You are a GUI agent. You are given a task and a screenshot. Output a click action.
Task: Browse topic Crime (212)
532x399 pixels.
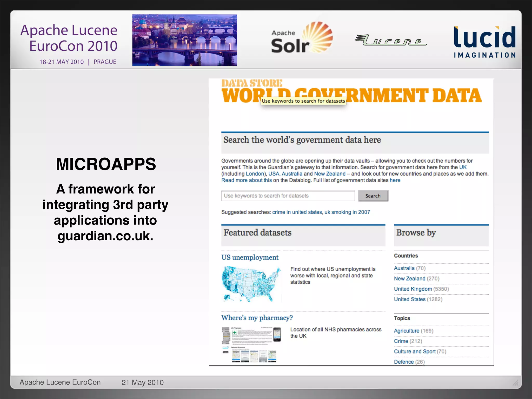coord(408,341)
